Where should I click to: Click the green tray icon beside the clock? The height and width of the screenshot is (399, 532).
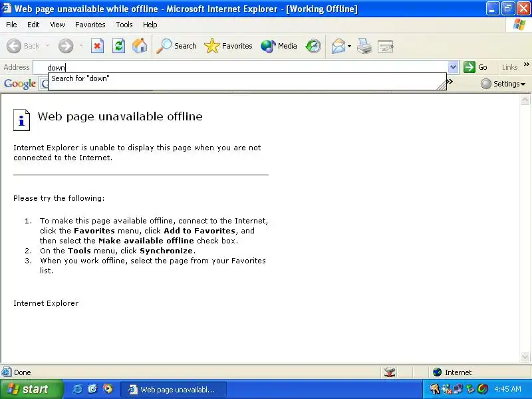click(x=470, y=389)
